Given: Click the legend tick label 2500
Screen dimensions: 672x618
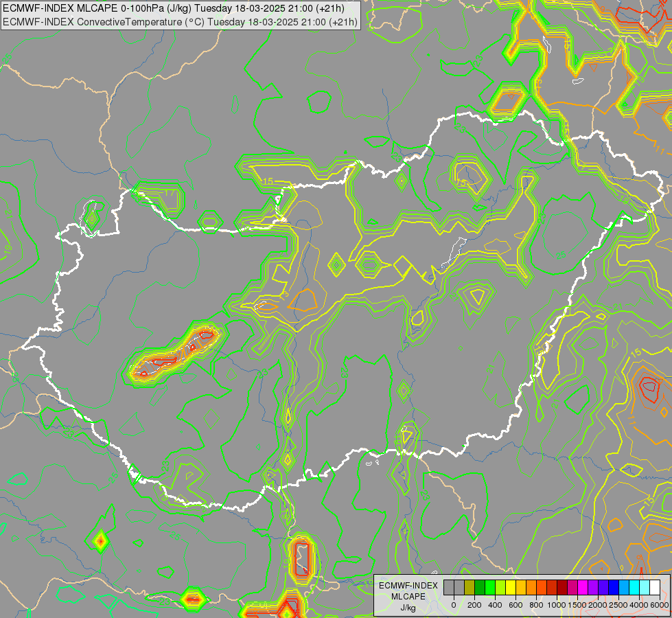Looking at the screenshot, I should click(x=618, y=605).
